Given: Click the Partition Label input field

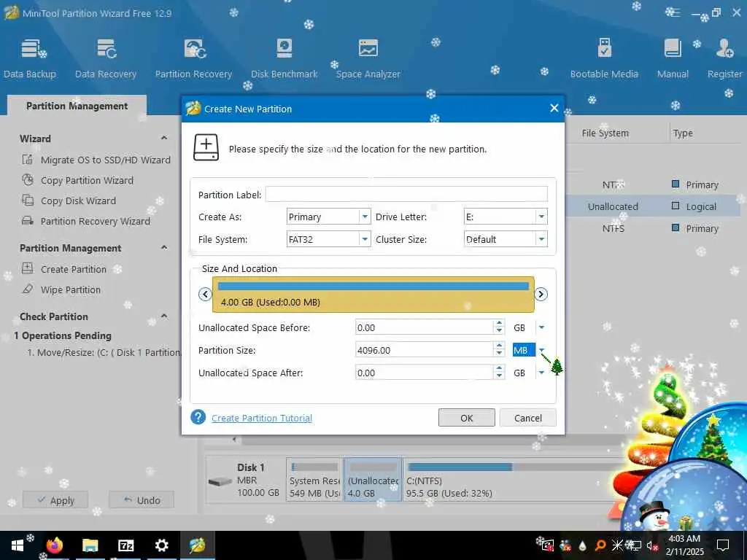Looking at the screenshot, I should (x=406, y=194).
